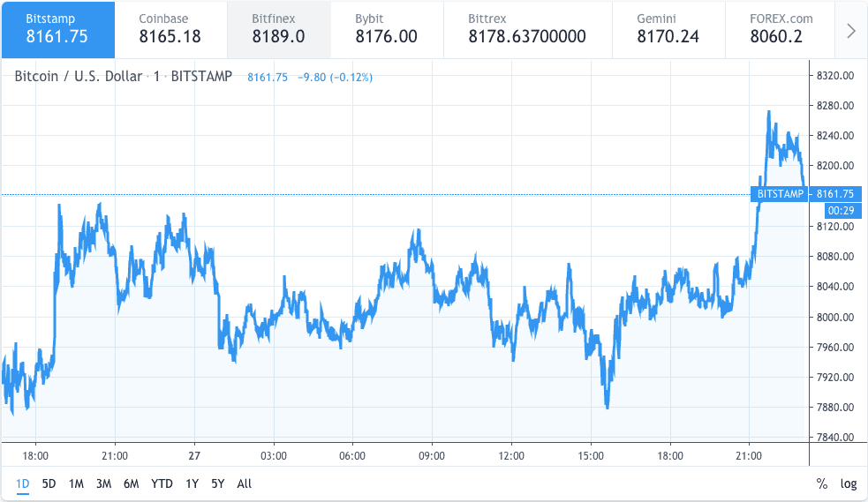This screenshot has height=502, width=868.
Task: Show All available price history
Action: [245, 483]
